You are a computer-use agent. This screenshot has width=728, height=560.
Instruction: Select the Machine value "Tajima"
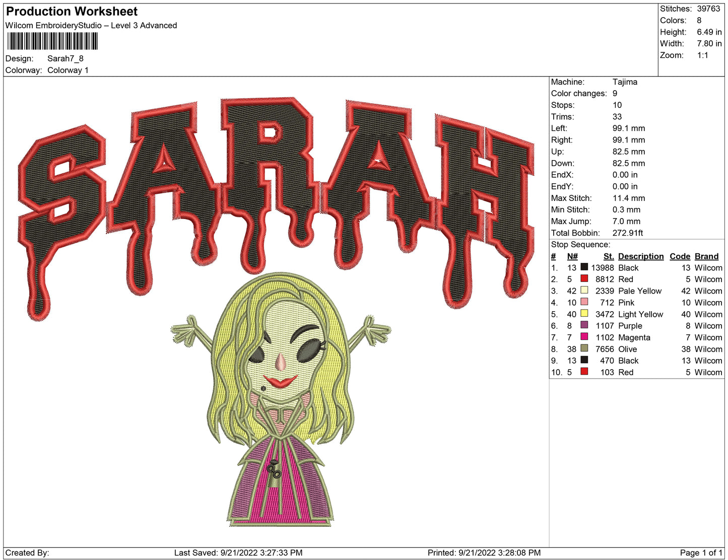(x=625, y=82)
